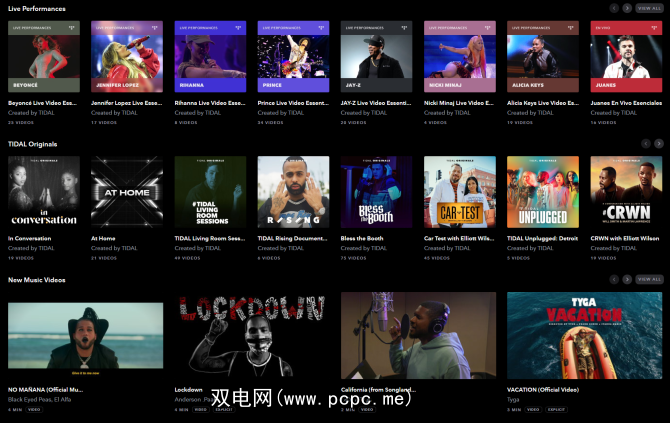Click previous arrow in New Music Videos row
This screenshot has width=670, height=423.
(x=614, y=279)
